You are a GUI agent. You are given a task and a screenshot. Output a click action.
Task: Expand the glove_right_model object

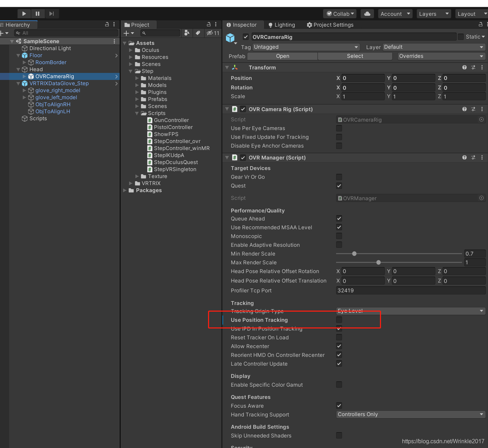pos(25,90)
